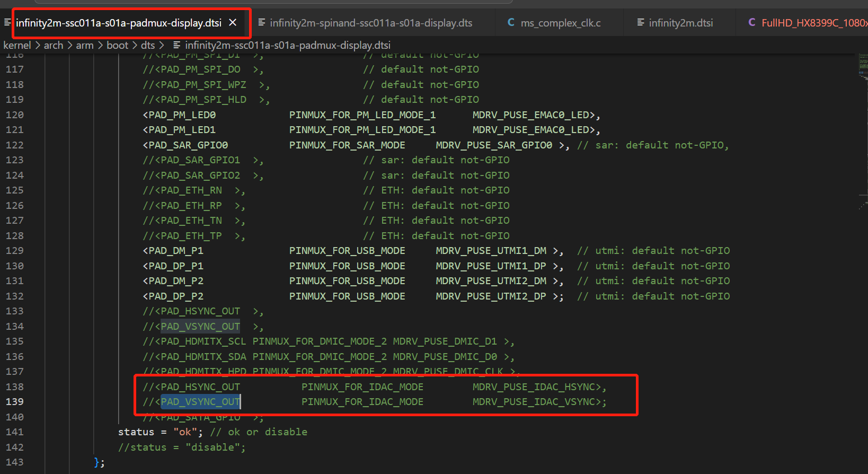Open the file name breadcrumb segment
Screen dimensions: 868x474
pos(288,45)
